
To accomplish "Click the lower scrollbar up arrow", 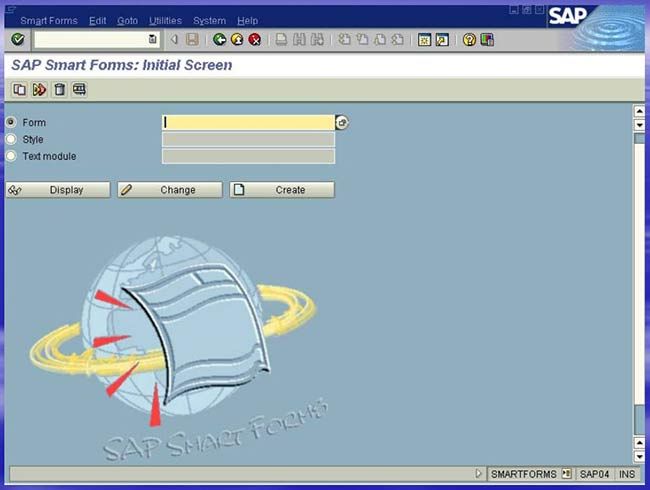I will [639, 443].
